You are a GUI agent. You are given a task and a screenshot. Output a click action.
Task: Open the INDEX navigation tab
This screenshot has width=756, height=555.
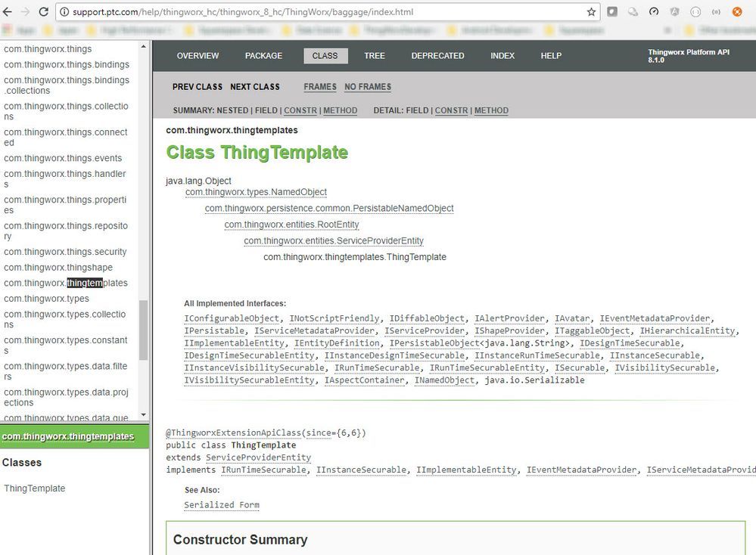tap(502, 56)
